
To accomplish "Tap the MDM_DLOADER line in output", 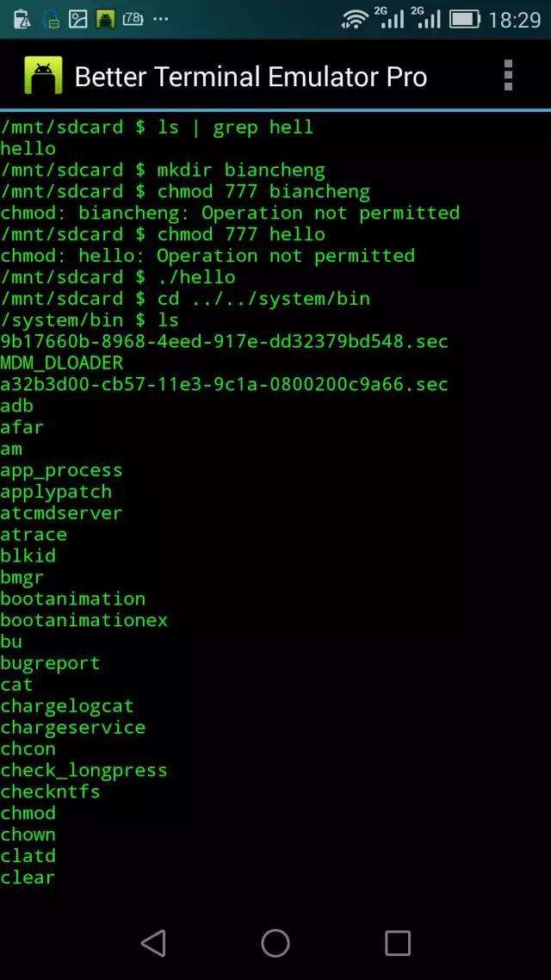I will pos(62,363).
